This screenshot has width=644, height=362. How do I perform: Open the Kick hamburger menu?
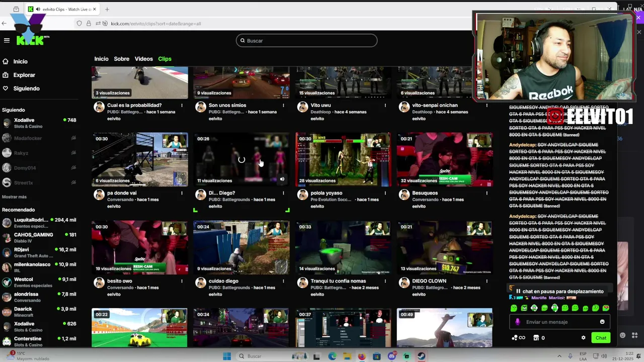tap(7, 40)
